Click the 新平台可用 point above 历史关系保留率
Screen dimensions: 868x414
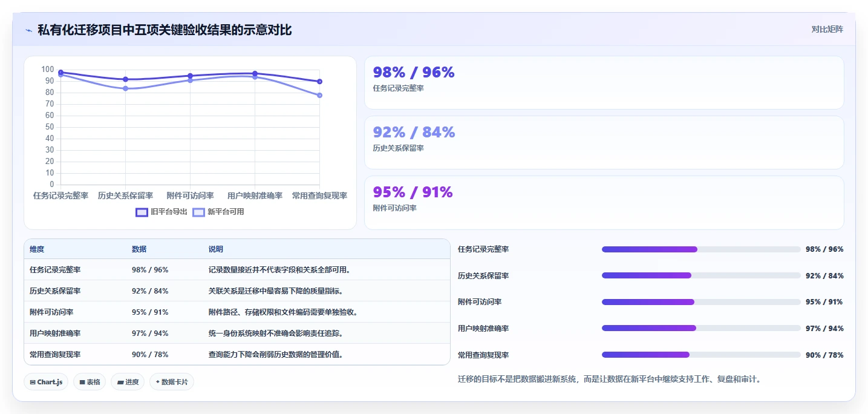pyautogui.click(x=125, y=88)
